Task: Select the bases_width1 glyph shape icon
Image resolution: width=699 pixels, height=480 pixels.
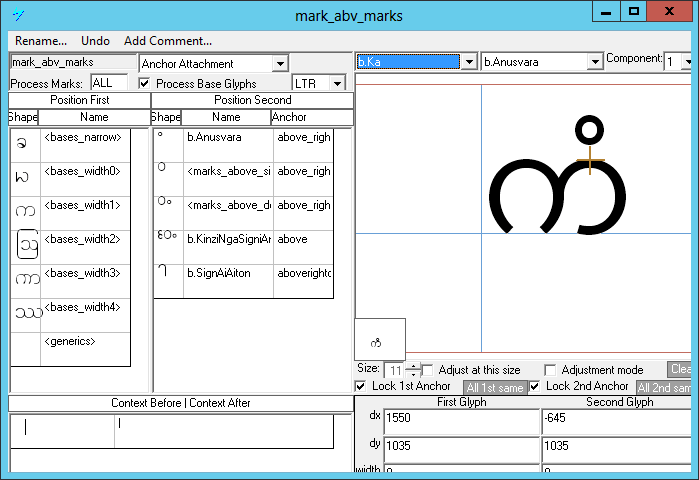Action: click(x=25, y=211)
